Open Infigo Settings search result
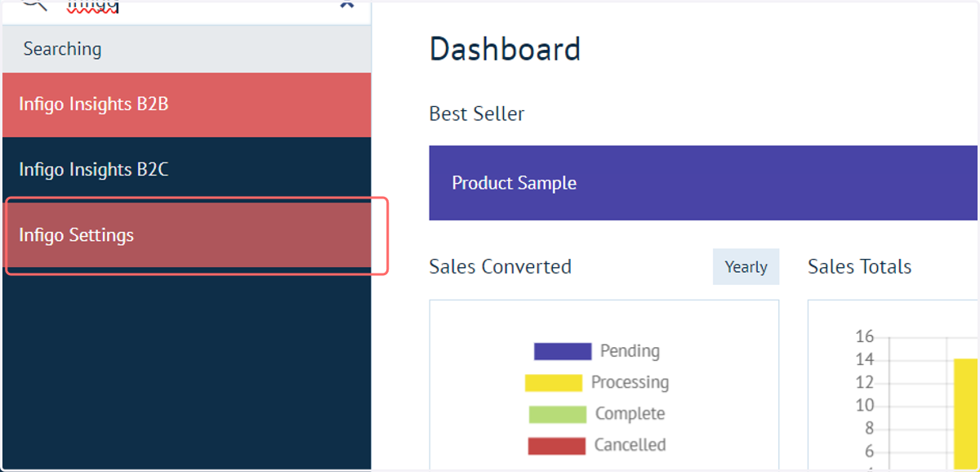The image size is (980, 472). 187,235
